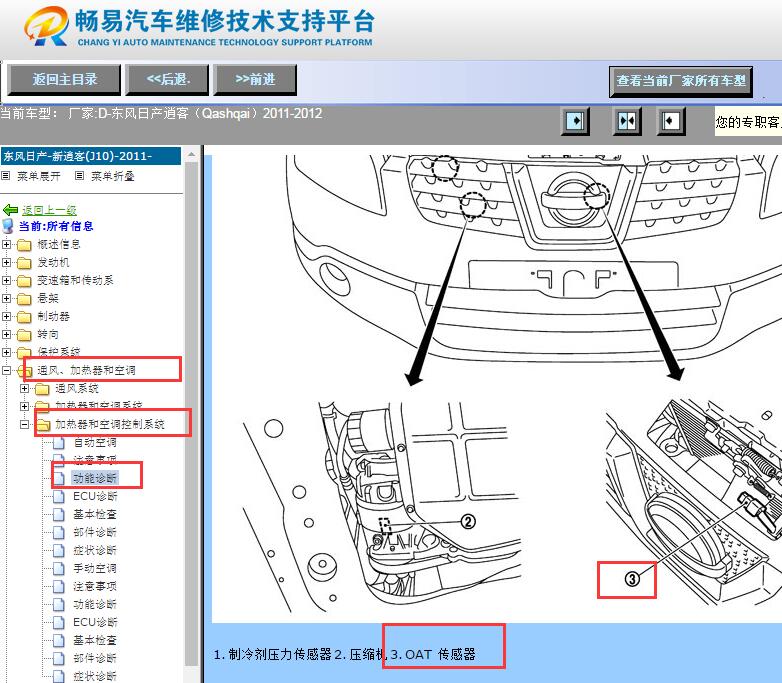782x683 pixels.
Task: Expand the 变速箱和传动系 node
Action: pyautogui.click(x=6, y=280)
